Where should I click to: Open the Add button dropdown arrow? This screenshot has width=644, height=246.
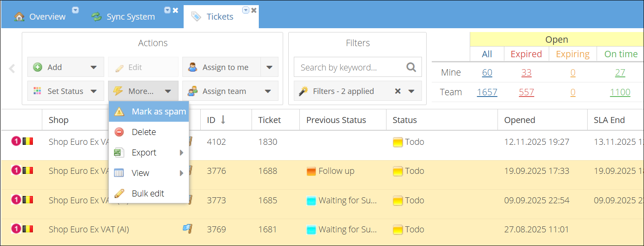94,67
